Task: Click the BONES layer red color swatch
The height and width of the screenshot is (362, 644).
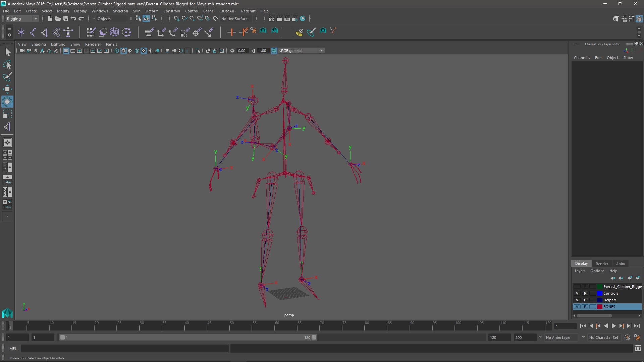Action: coord(600,307)
